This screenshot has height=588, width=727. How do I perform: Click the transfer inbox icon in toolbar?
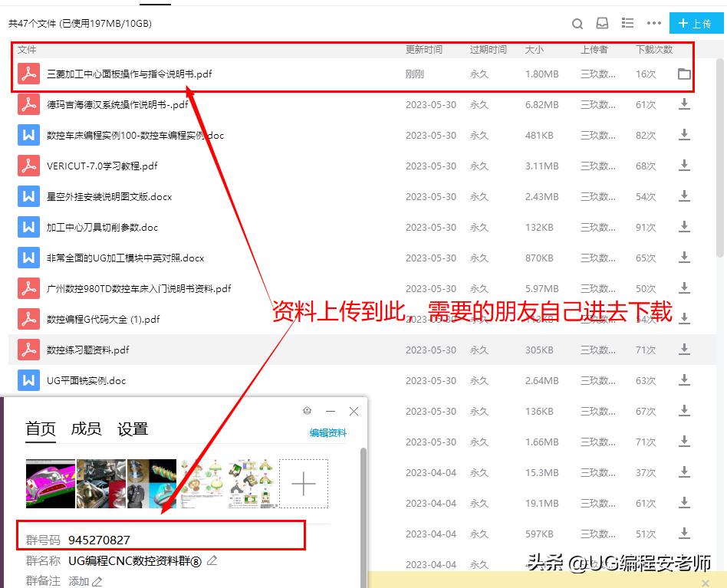pos(603,24)
